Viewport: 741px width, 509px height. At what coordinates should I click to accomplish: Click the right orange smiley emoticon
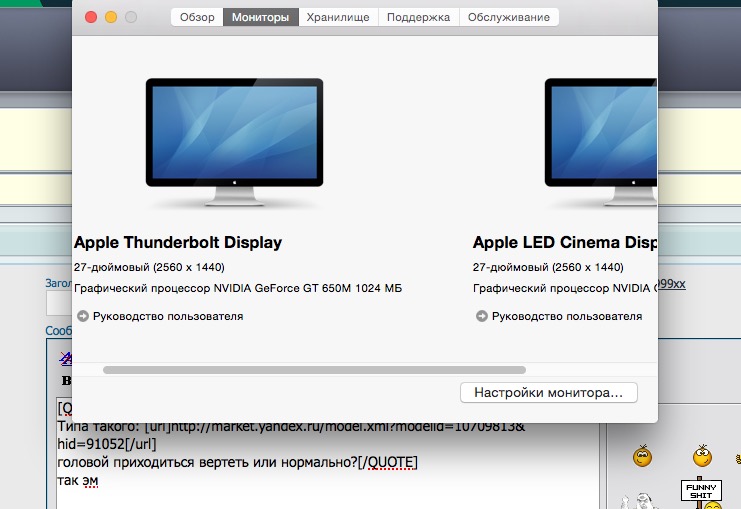click(x=702, y=456)
